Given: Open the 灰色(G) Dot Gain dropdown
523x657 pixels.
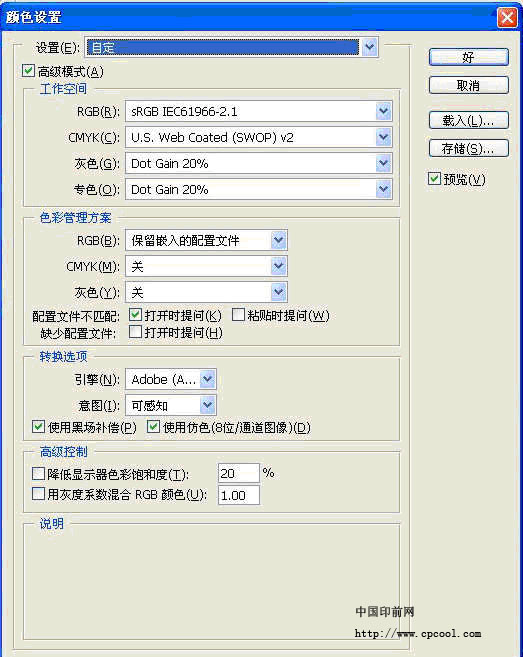Looking at the screenshot, I should pos(259,163).
